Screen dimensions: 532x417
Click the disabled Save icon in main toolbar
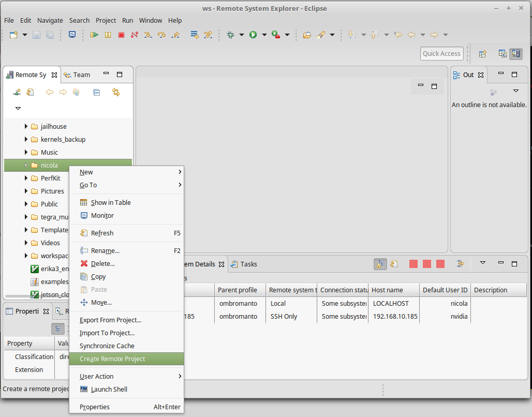(x=36, y=35)
